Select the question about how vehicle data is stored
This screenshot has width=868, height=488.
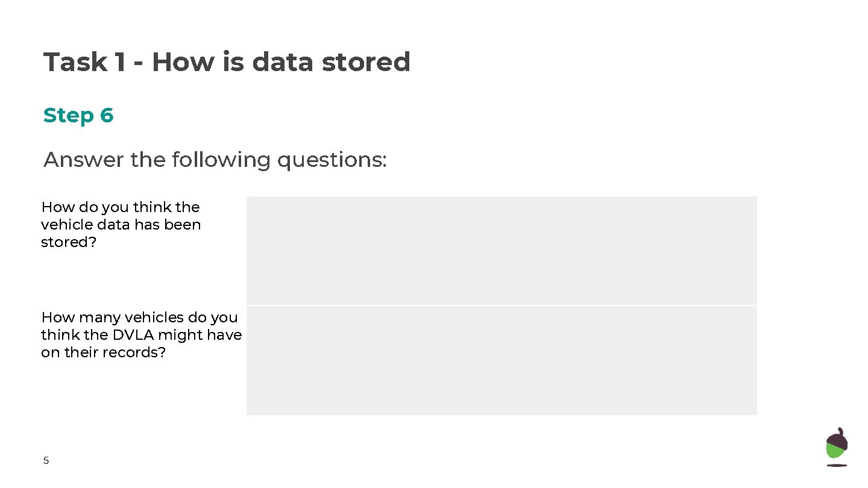(121, 224)
